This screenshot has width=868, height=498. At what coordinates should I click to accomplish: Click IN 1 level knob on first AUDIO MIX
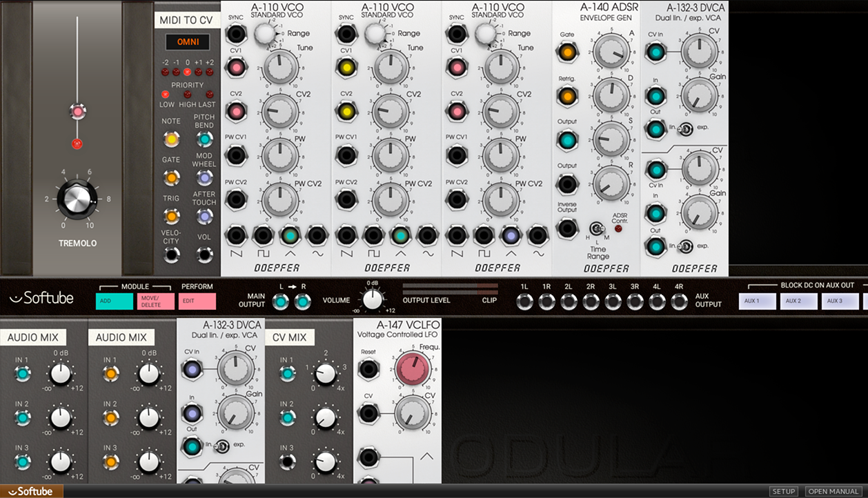click(61, 375)
